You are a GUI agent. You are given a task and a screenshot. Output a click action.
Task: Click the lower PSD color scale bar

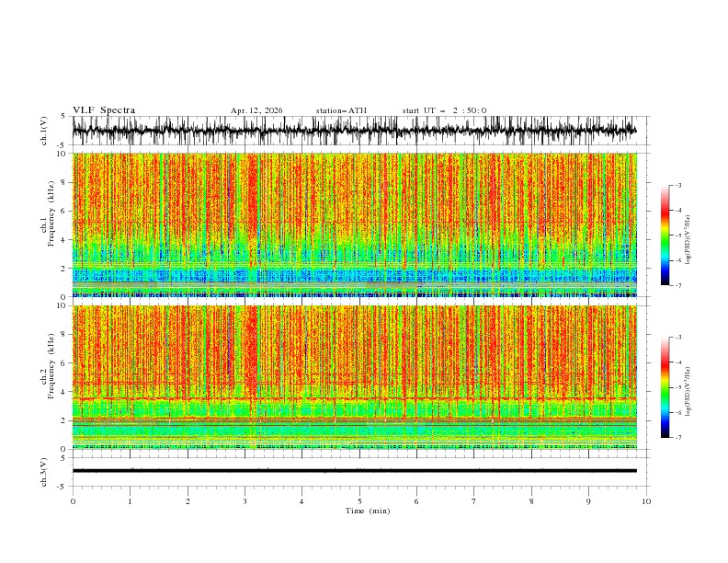coord(665,387)
